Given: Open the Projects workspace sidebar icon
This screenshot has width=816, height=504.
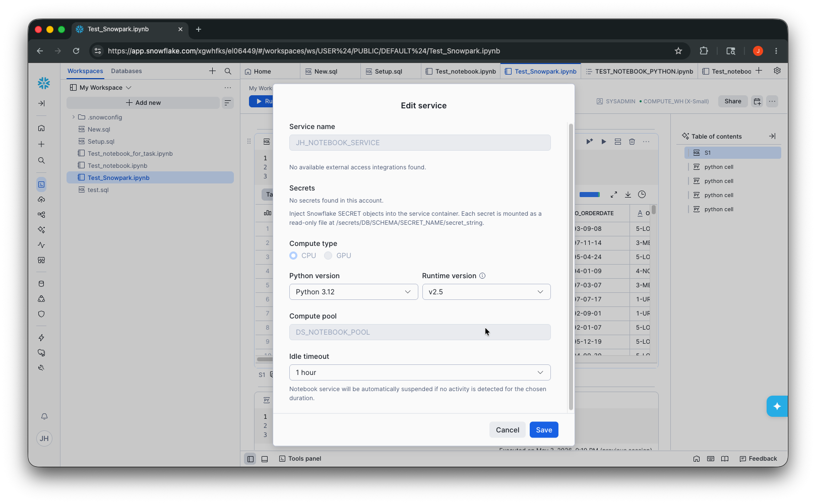Looking at the screenshot, I should 41,184.
